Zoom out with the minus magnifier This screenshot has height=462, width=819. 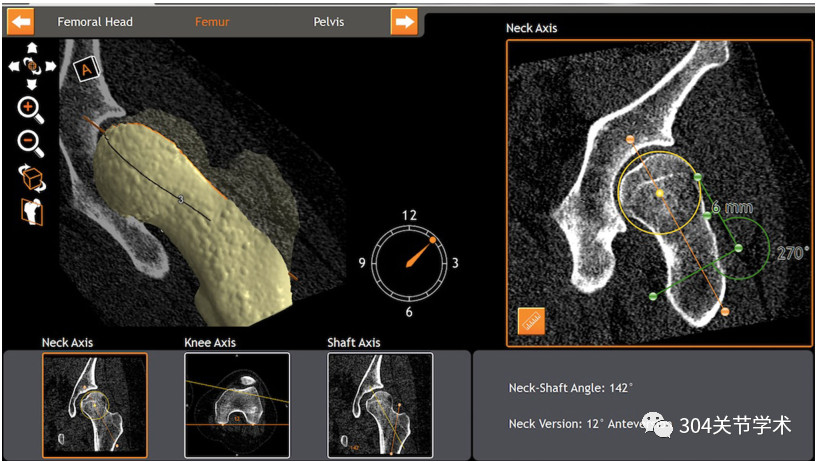tap(30, 143)
